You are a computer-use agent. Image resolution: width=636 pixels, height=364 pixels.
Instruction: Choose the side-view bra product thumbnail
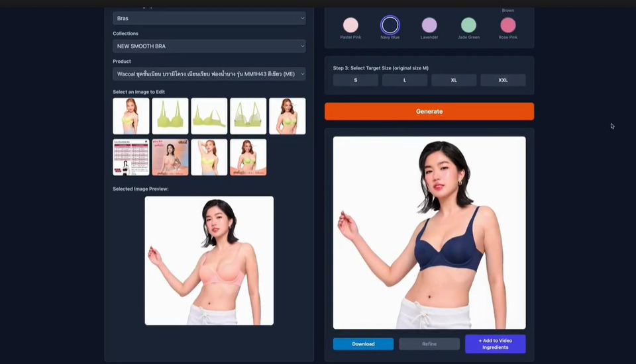point(209,116)
